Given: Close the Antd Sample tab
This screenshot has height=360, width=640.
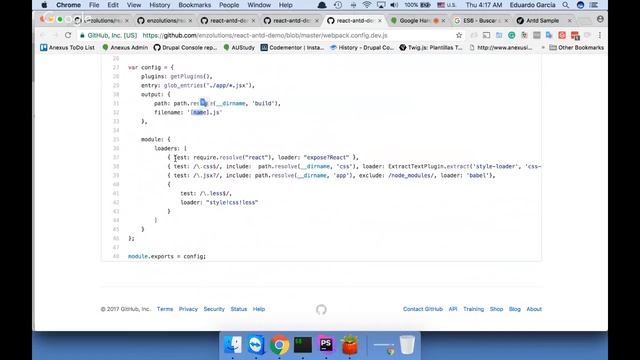Looking at the screenshot, I should point(569,20).
